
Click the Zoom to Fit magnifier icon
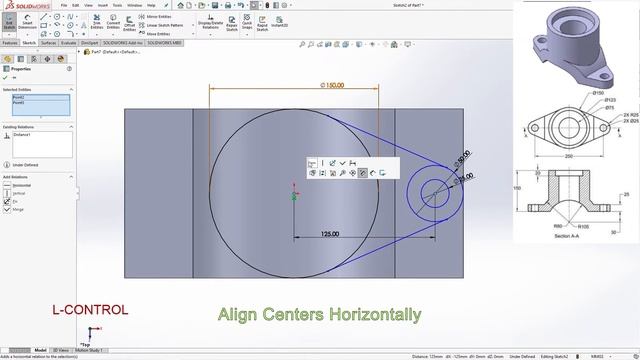[x=302, y=44]
